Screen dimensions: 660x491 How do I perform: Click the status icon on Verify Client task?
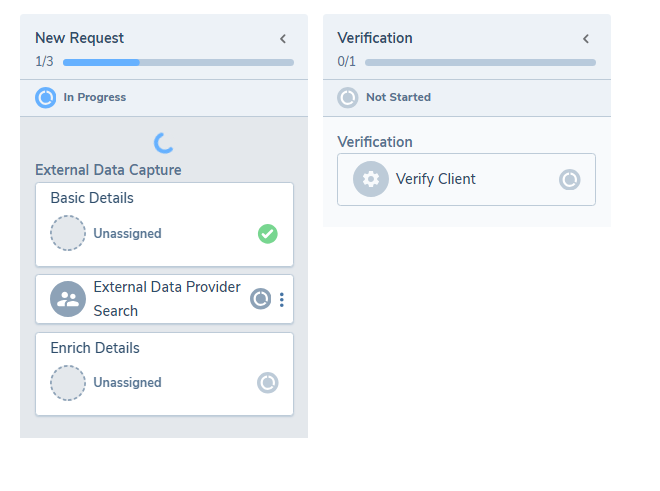coord(569,180)
